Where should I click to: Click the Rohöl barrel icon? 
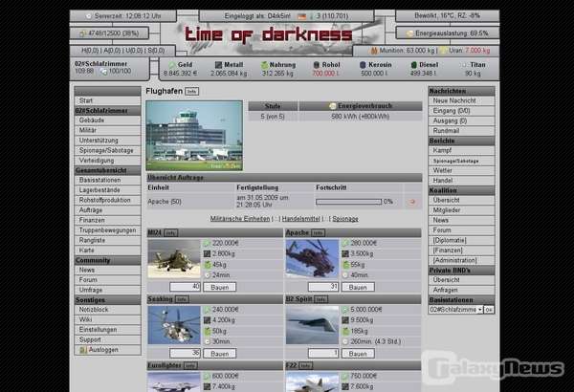click(317, 65)
